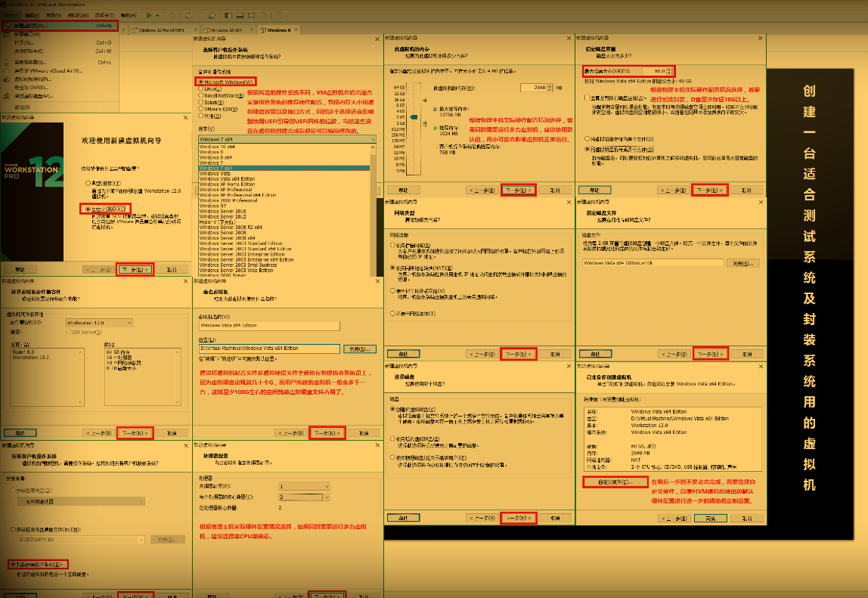Image resolution: width=868 pixels, height=598 pixels.
Task: Toggle the library sidebar toolbar icon
Action: [228, 15]
